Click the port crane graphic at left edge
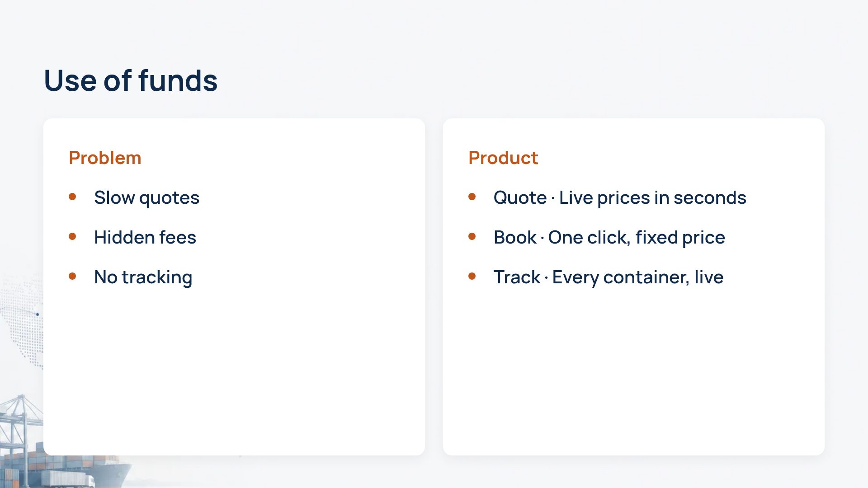868x488 pixels. [x=20, y=425]
